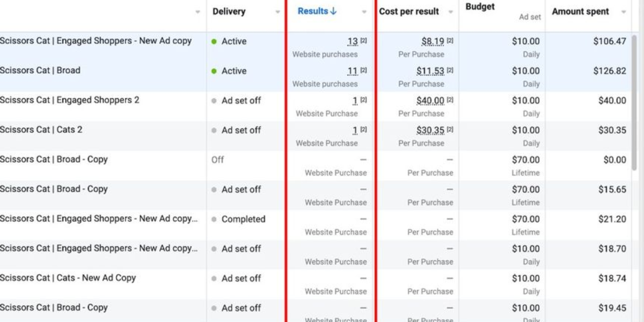Click footnote icon beside $11.53 cost
The height and width of the screenshot is (322, 644).
click(450, 70)
